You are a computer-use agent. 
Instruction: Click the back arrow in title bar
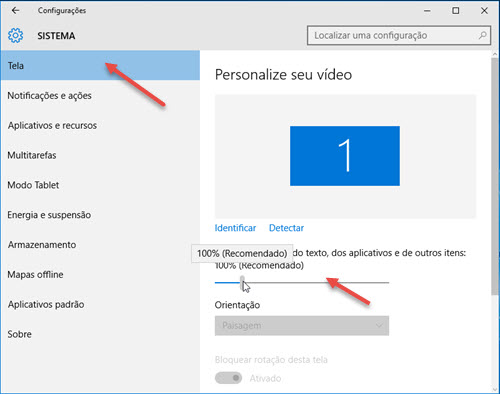tap(15, 11)
